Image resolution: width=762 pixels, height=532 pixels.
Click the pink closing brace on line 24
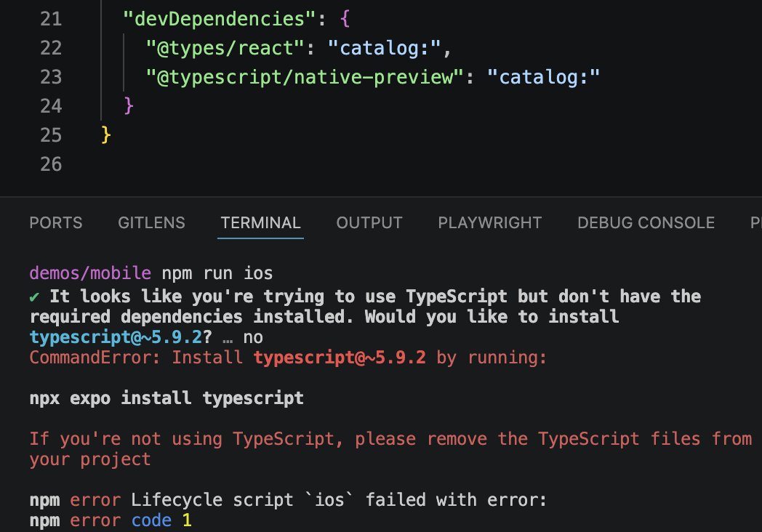point(128,106)
